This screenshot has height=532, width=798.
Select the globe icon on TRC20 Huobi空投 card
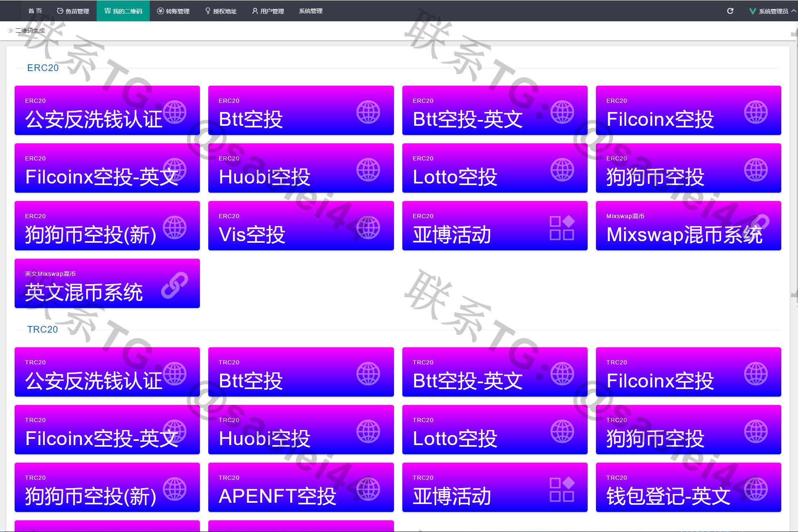(368, 431)
